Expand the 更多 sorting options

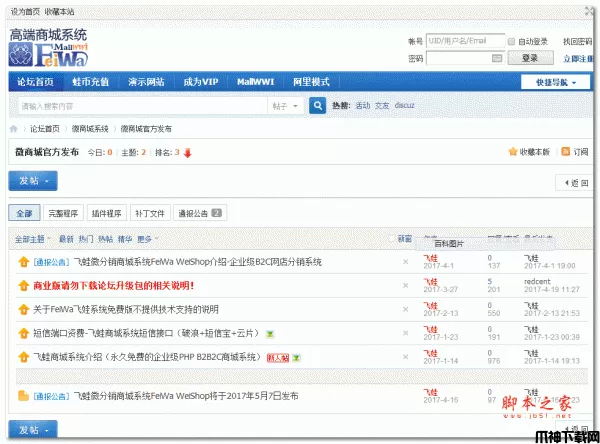[147, 239]
